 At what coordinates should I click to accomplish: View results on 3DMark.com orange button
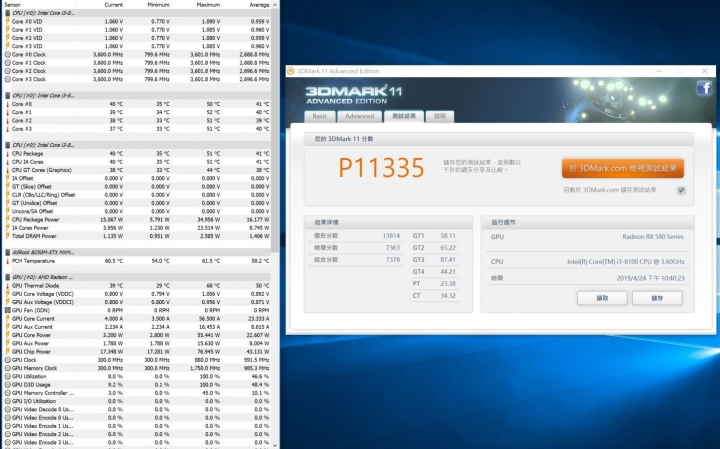(x=623, y=168)
